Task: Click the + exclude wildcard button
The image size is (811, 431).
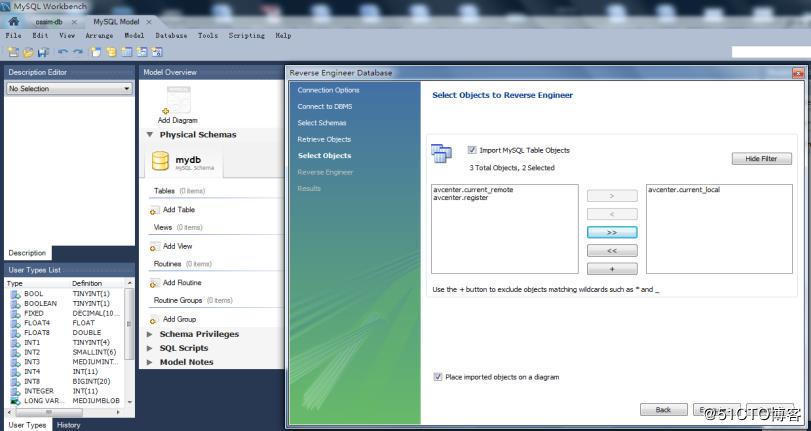Action: point(612,269)
